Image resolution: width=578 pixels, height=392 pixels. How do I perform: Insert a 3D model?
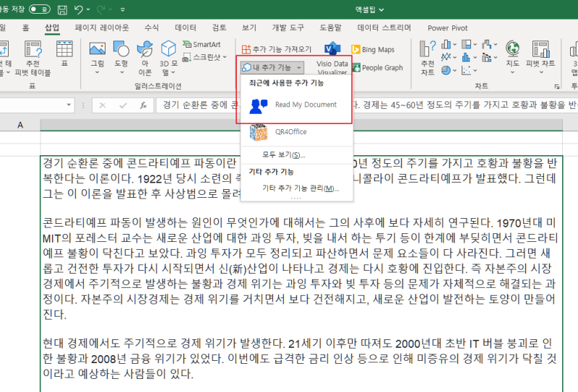click(x=168, y=58)
